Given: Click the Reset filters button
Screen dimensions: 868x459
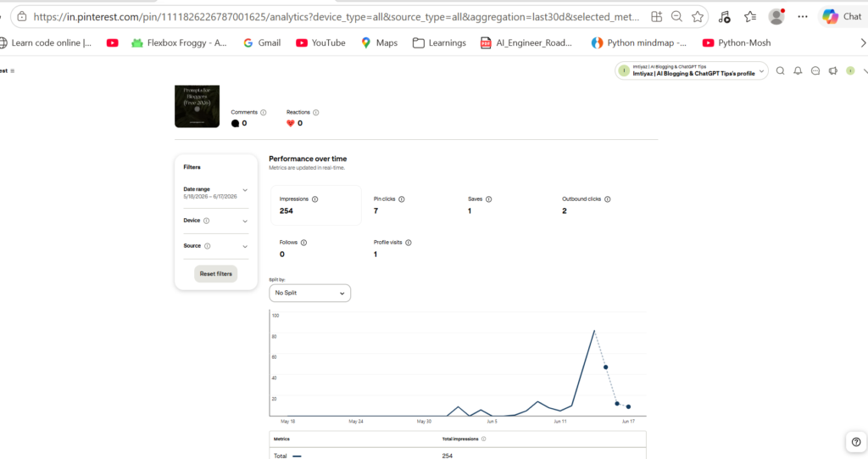Looking at the screenshot, I should 216,274.
